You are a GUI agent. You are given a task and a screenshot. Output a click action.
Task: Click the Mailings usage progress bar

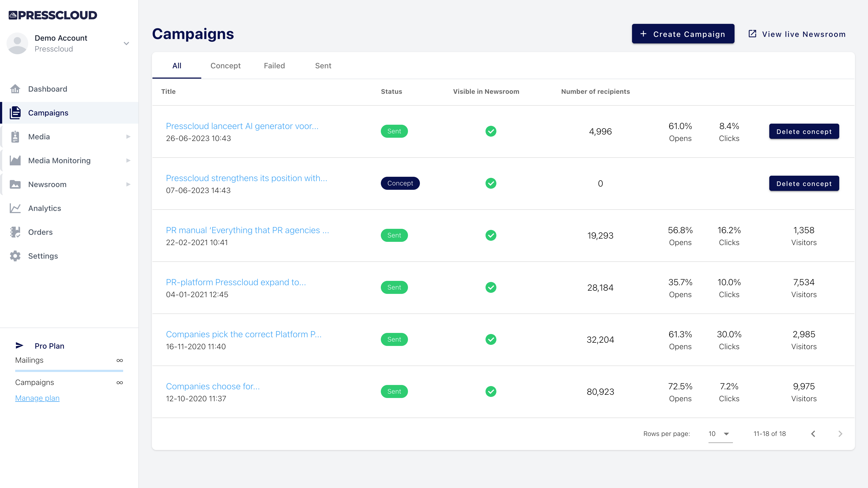point(69,371)
